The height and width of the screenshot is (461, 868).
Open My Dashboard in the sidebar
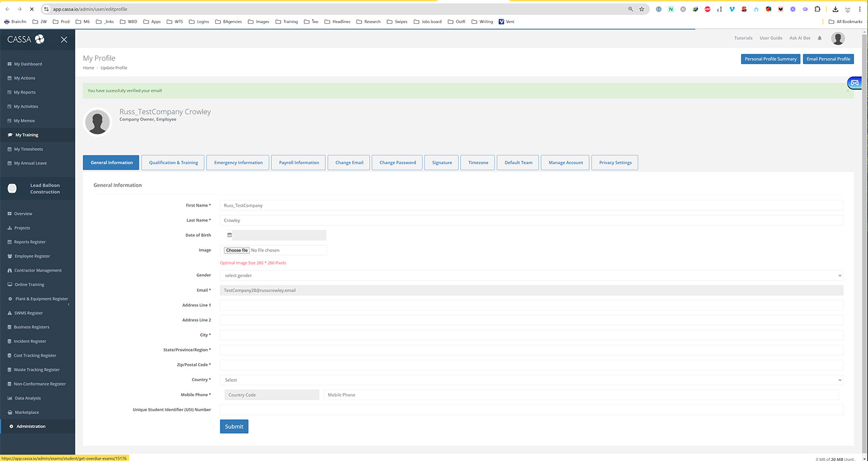tap(28, 64)
